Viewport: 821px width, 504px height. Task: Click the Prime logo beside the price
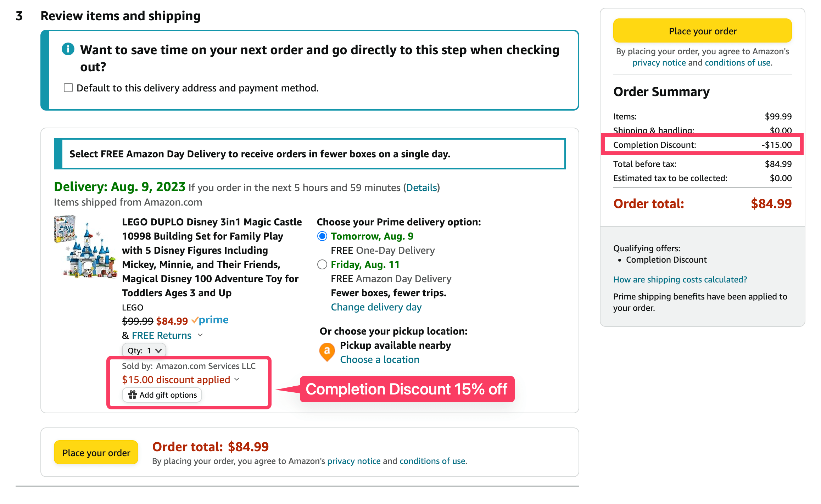pos(210,320)
